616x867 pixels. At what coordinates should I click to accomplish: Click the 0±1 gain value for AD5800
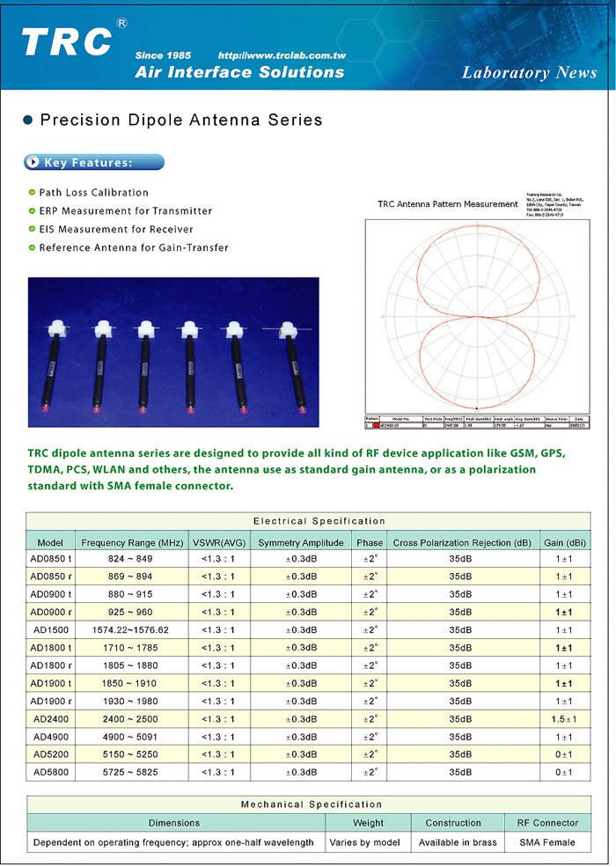tap(564, 772)
